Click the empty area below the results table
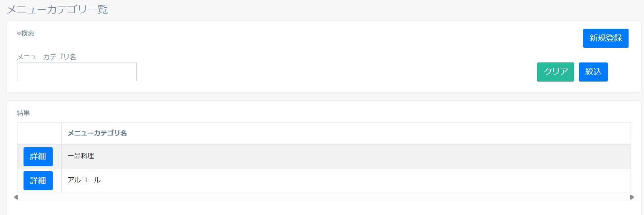This screenshot has width=644, height=215. [324, 208]
